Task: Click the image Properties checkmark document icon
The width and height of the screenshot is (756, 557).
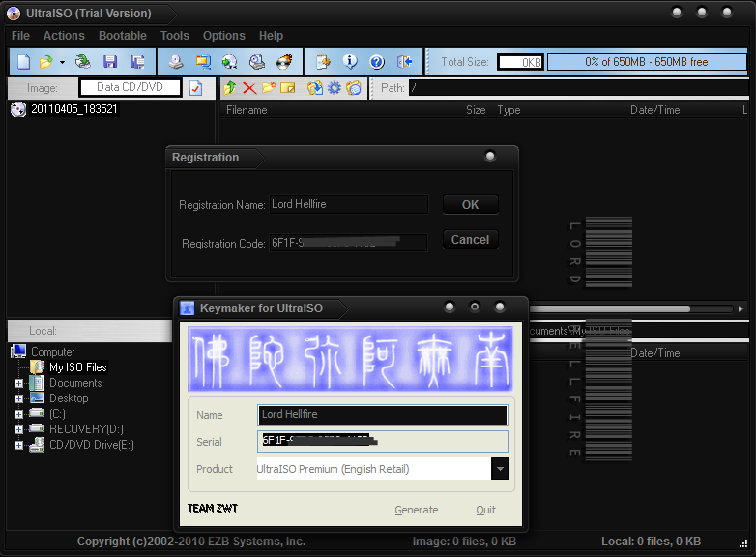Action: [x=195, y=88]
